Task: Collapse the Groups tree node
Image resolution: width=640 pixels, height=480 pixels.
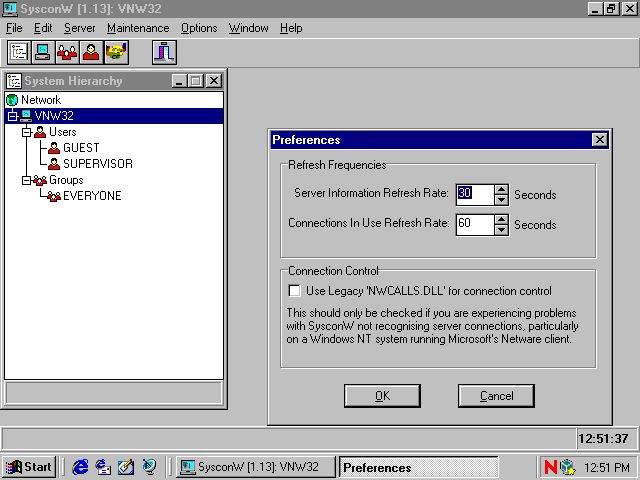Action: (x=27, y=180)
